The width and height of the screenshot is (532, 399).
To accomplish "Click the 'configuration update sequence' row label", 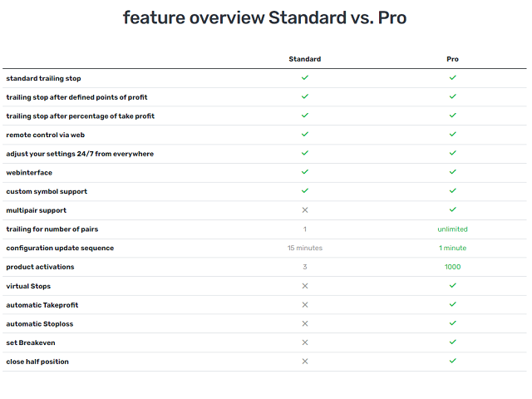I will pos(60,248).
